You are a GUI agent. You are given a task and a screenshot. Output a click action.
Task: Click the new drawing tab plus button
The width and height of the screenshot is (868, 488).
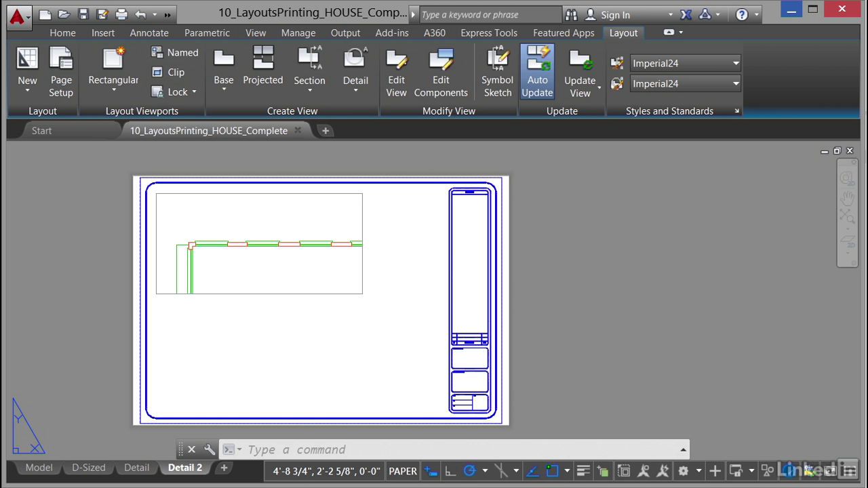click(325, 131)
